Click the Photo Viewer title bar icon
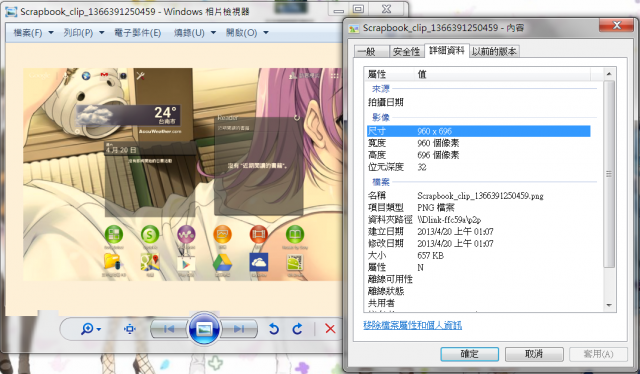This screenshot has height=374, width=640. tap(11, 12)
